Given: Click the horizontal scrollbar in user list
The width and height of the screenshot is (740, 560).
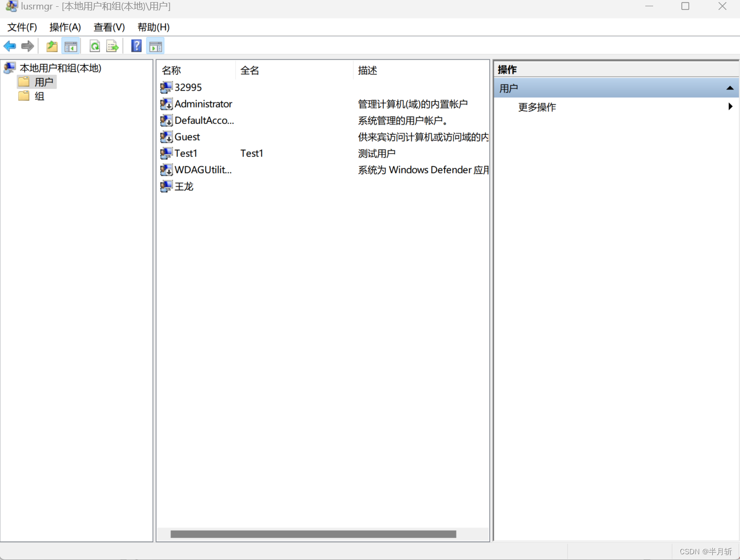Looking at the screenshot, I should point(313,534).
